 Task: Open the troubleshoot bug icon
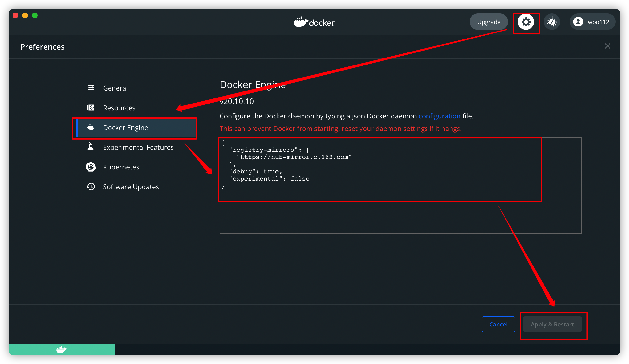tap(552, 22)
